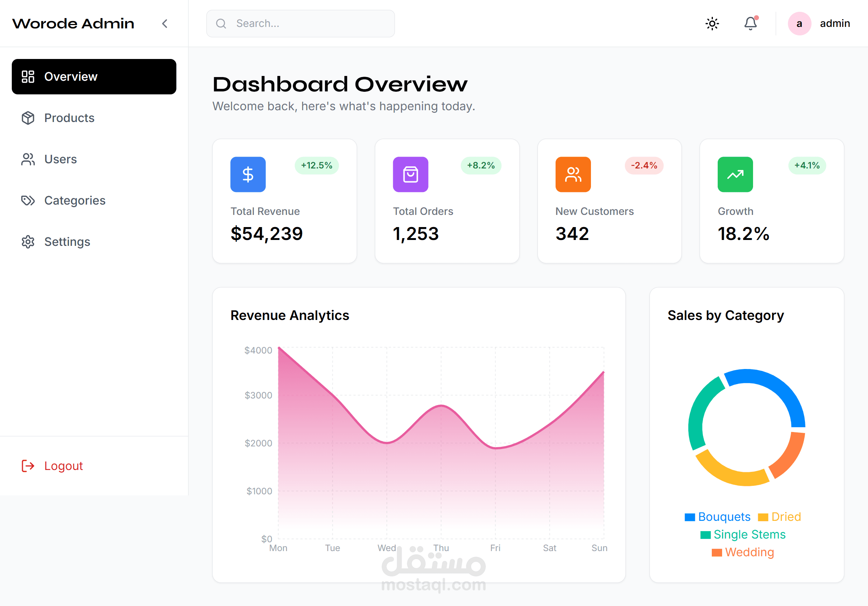Click the blue dollar revenue icon

tap(248, 174)
